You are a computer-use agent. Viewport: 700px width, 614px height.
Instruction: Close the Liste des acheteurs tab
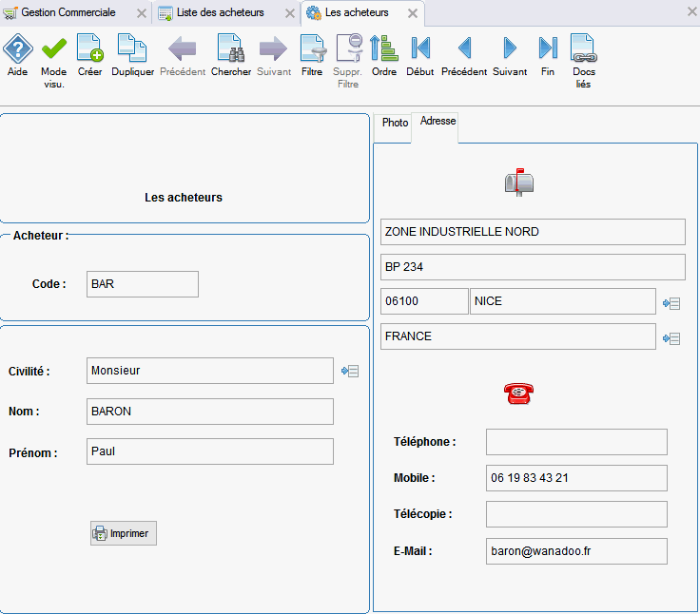click(x=290, y=13)
